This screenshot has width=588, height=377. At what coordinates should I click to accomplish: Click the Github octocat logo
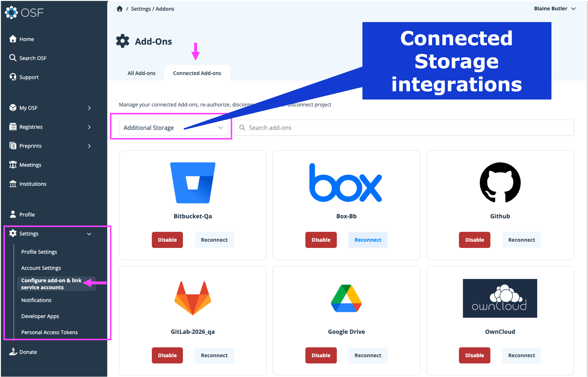coord(500,183)
